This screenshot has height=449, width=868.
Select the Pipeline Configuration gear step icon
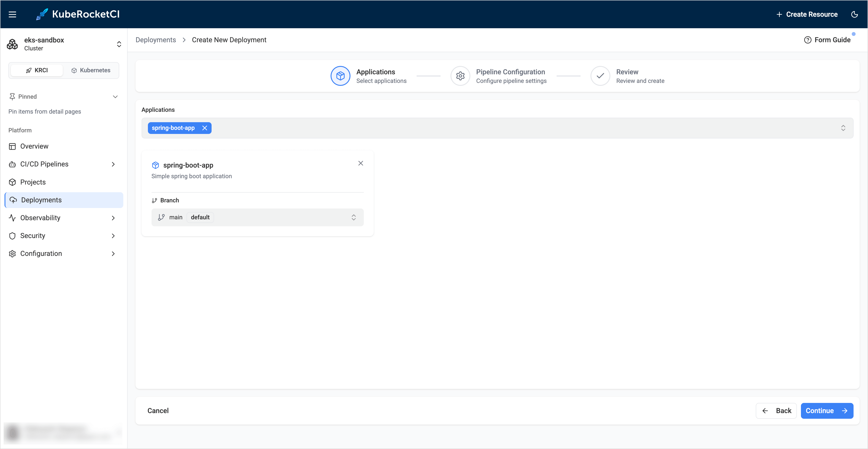point(460,76)
